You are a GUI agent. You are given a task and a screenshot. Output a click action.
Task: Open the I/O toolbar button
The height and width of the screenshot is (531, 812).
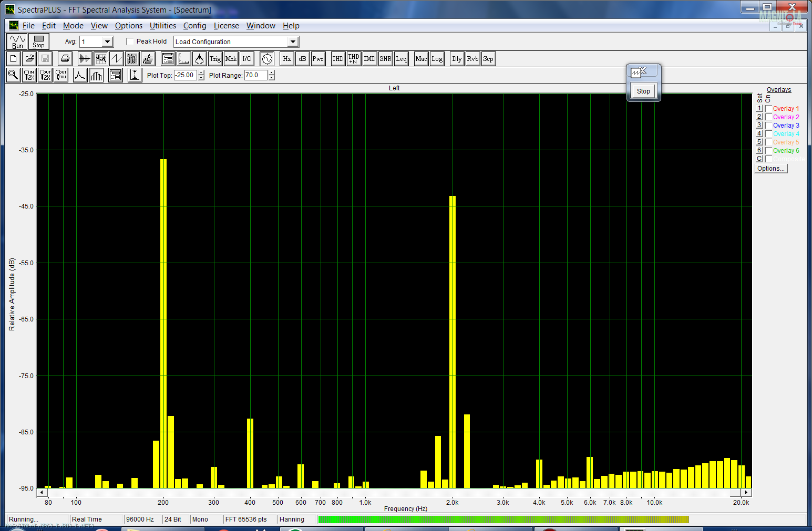coord(247,59)
